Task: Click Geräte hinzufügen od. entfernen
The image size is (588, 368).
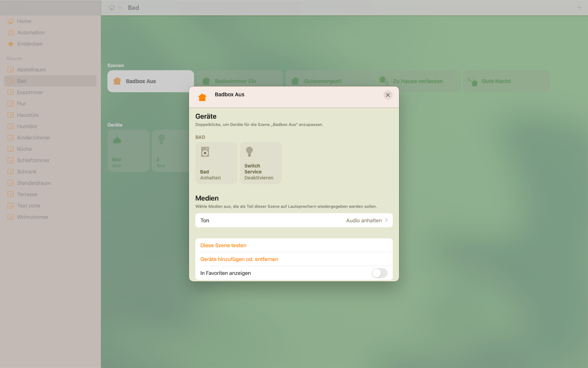Action: tap(239, 259)
